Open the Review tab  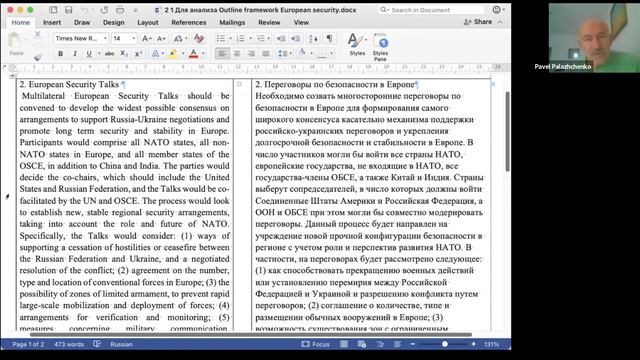tap(269, 22)
